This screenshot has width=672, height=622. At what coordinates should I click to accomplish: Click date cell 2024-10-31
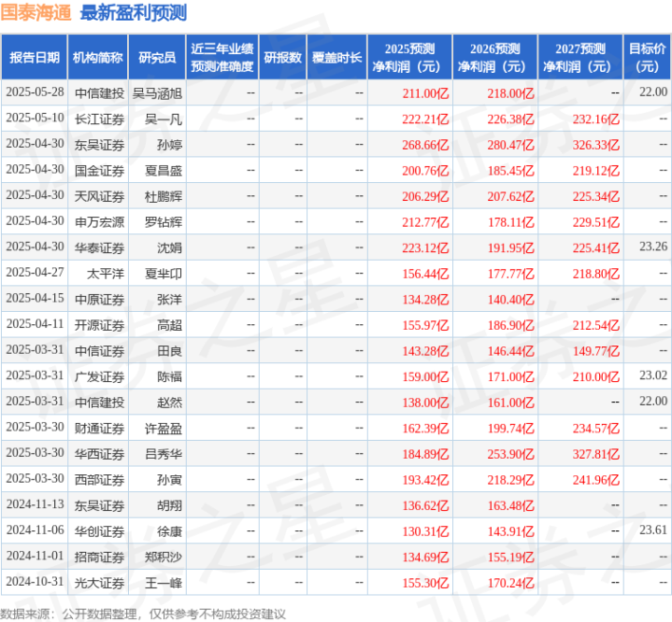click(35, 581)
